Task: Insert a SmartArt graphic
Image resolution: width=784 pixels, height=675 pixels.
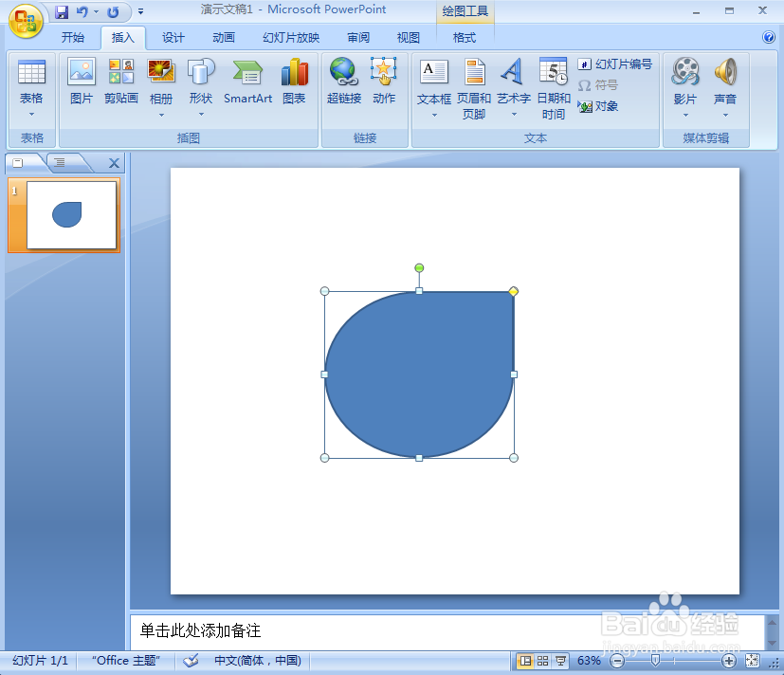Action: (248, 82)
